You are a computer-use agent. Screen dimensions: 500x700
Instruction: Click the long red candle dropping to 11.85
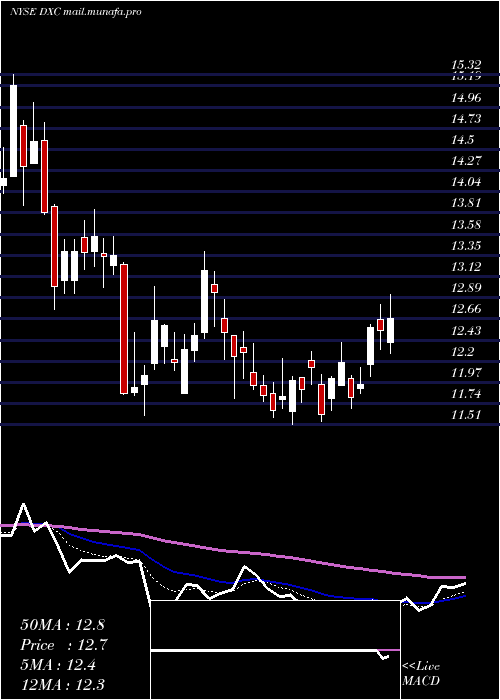pos(124,329)
